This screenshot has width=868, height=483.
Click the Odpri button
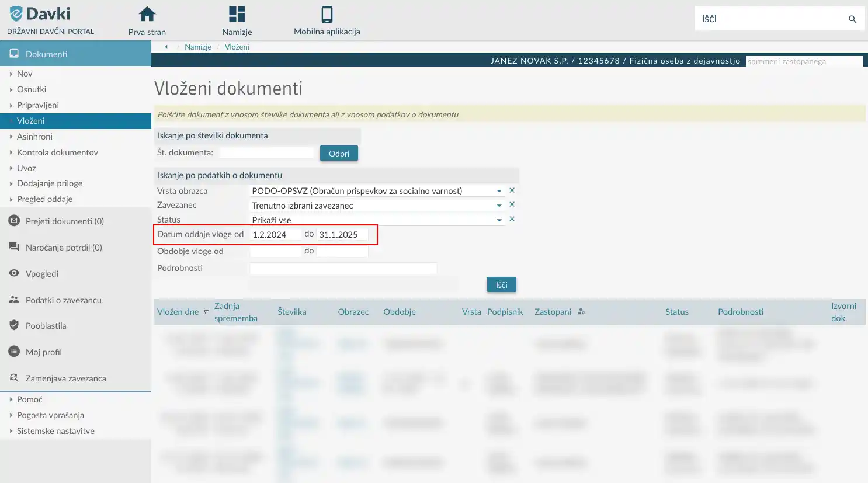(x=339, y=152)
